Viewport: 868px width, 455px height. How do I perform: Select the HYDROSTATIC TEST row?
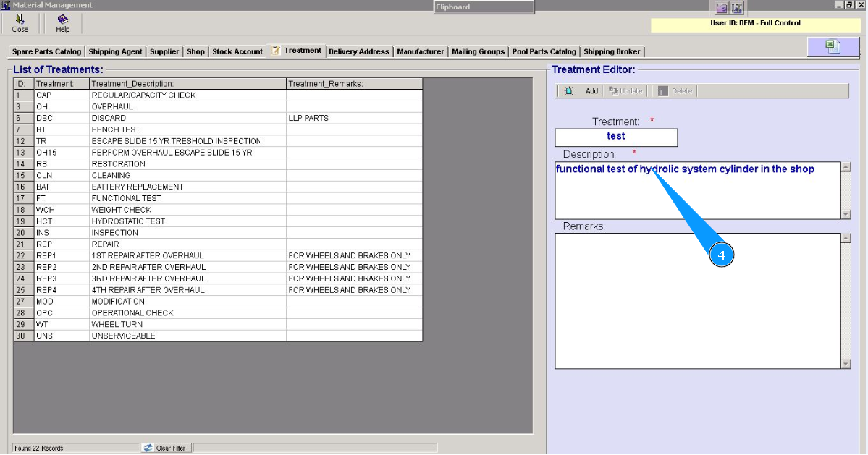pyautogui.click(x=218, y=221)
